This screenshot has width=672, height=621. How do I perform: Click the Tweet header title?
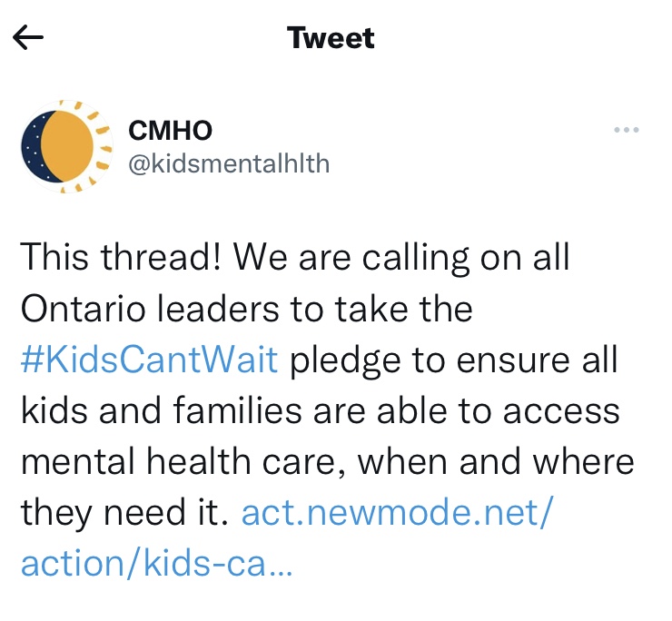331,38
